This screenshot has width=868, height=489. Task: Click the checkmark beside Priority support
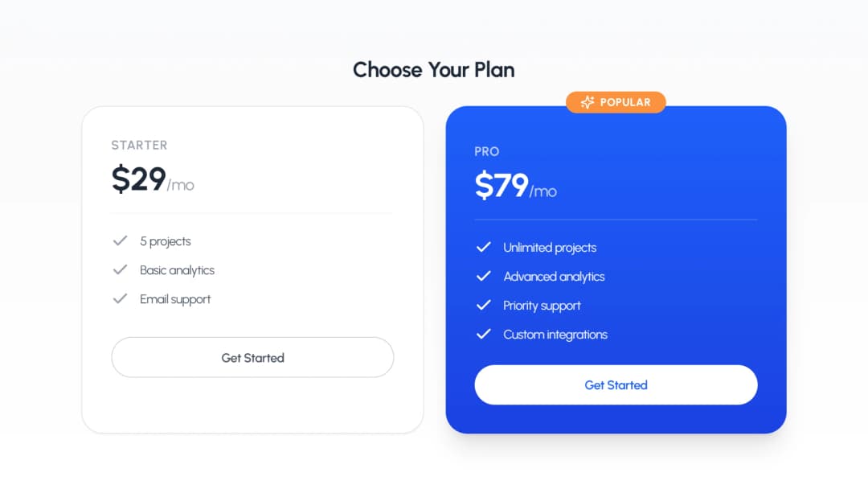tap(484, 305)
